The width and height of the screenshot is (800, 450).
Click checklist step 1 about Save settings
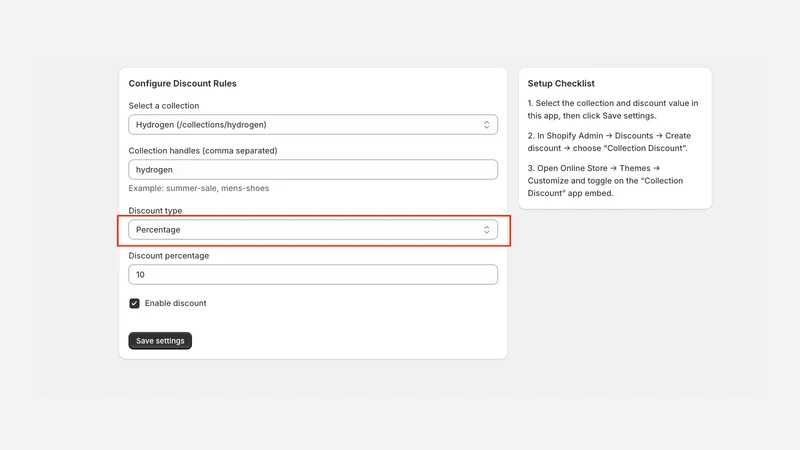[613, 109]
